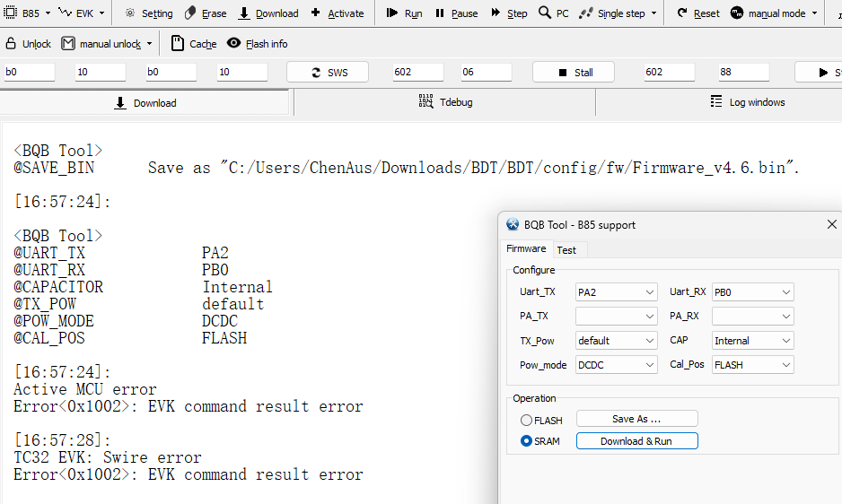Viewport: 842px width, 504px height.
Task: Open the Pow_mode DCDC dropdown
Action: [617, 364]
